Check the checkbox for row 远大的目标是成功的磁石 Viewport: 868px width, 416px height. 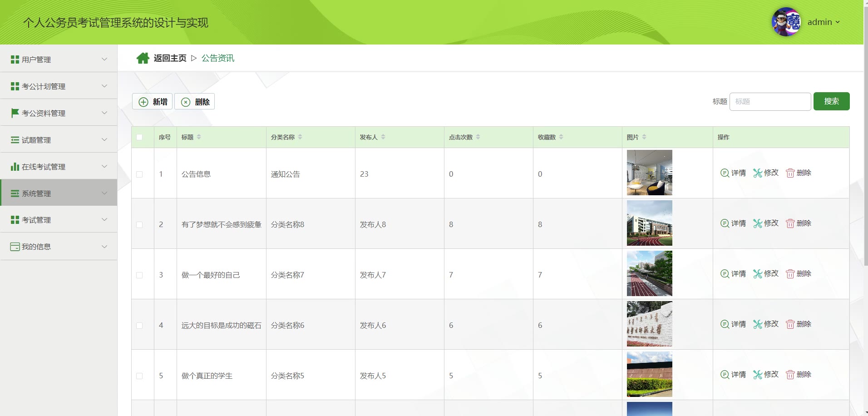point(139,326)
